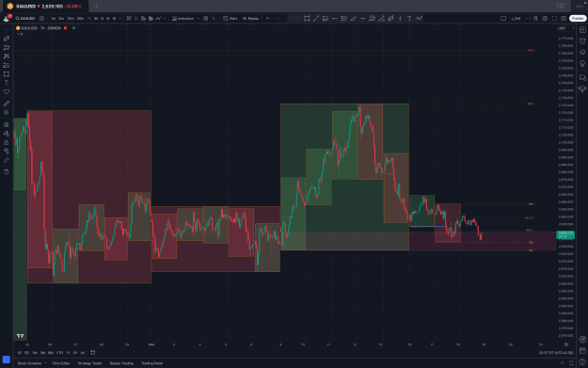Select the 4h timeframe
588x368 pixels.
point(96,19)
